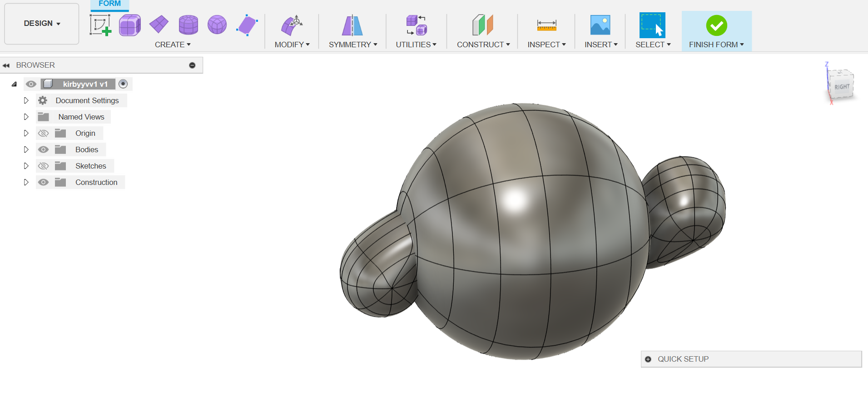The image size is (868, 408).
Task: Expand the Construction node
Action: (26, 182)
